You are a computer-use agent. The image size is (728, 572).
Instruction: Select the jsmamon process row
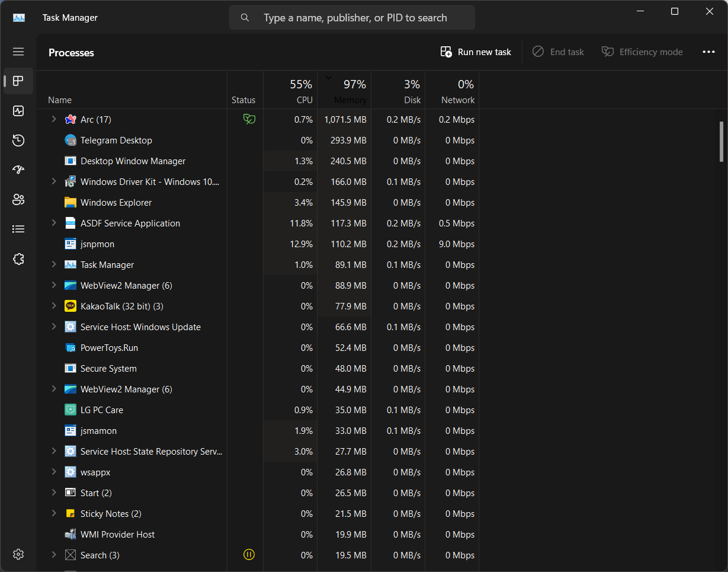(258, 430)
